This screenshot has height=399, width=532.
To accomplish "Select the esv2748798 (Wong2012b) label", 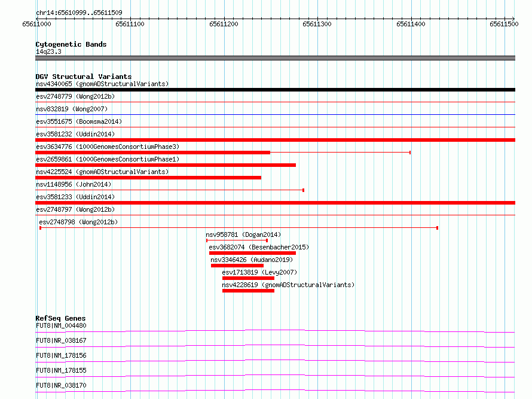I will click(78, 222).
